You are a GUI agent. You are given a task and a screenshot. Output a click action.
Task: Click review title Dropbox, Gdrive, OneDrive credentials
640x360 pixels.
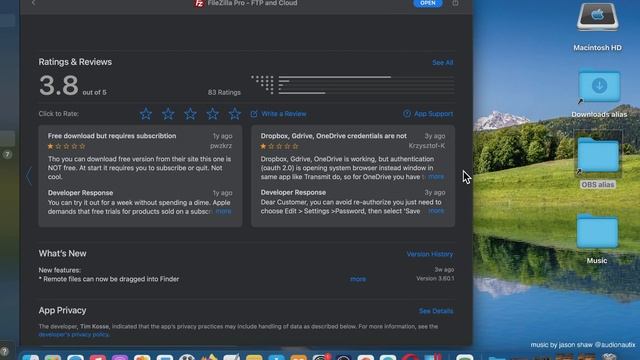(x=333, y=136)
